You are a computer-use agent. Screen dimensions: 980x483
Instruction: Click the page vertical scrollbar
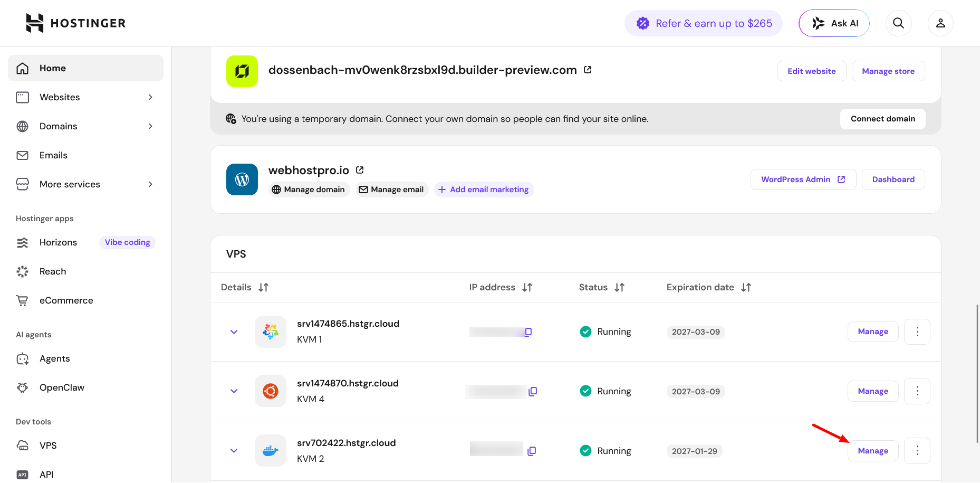coord(977,374)
